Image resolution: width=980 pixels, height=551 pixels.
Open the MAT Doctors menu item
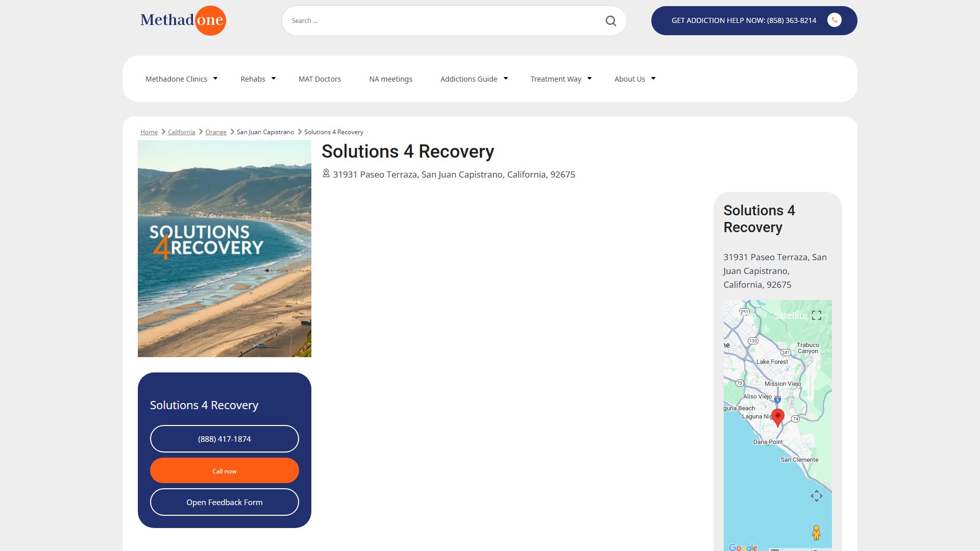point(320,79)
